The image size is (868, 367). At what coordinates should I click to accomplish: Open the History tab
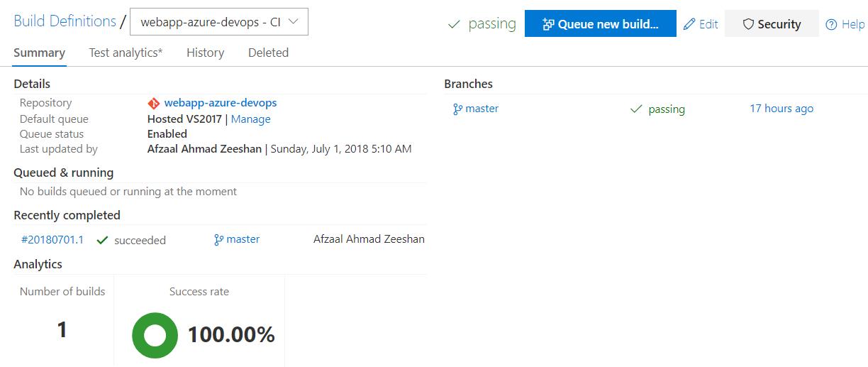(x=205, y=53)
